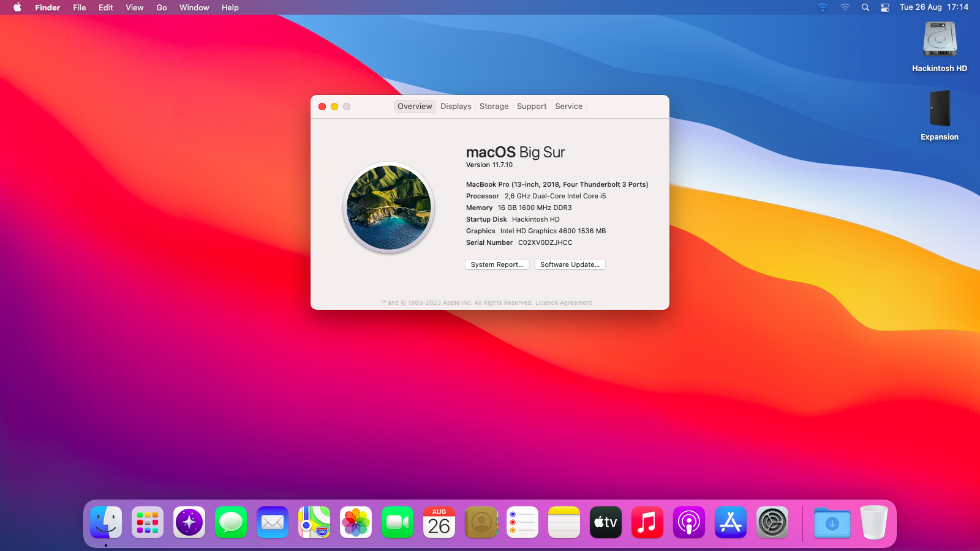
Task: Open the View menu
Action: tap(134, 7)
